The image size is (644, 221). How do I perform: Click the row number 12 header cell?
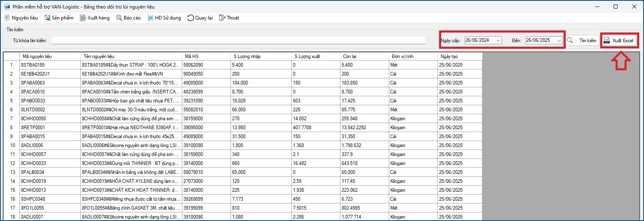coord(12,163)
